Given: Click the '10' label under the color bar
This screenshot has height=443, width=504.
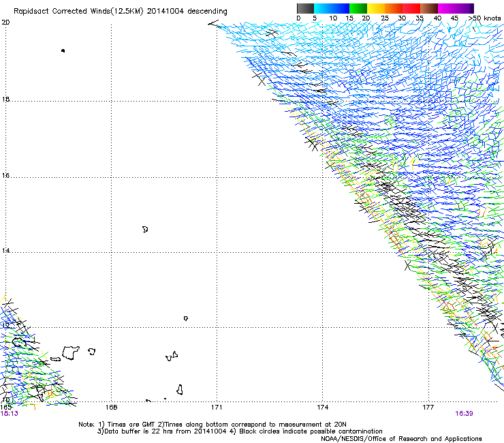Looking at the screenshot, I should pos(333,18).
